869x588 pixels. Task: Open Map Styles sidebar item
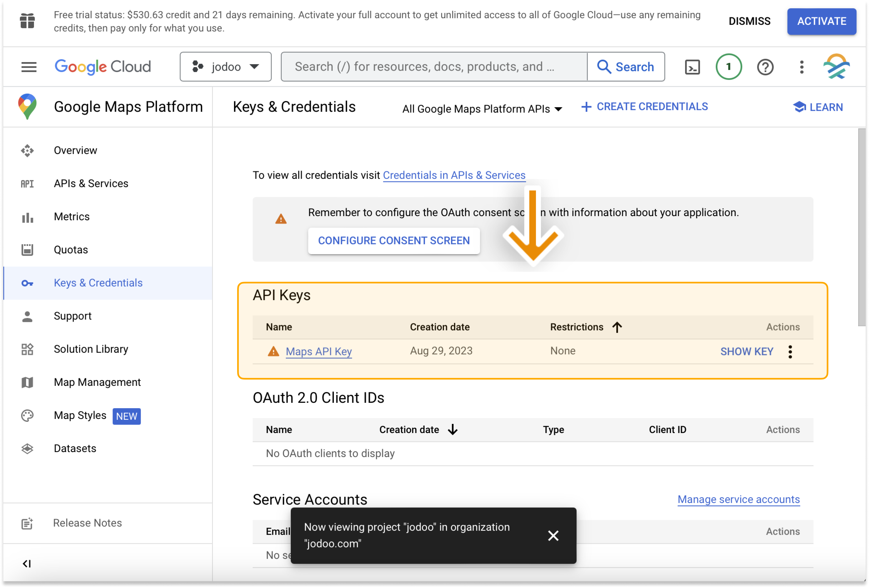[80, 415]
